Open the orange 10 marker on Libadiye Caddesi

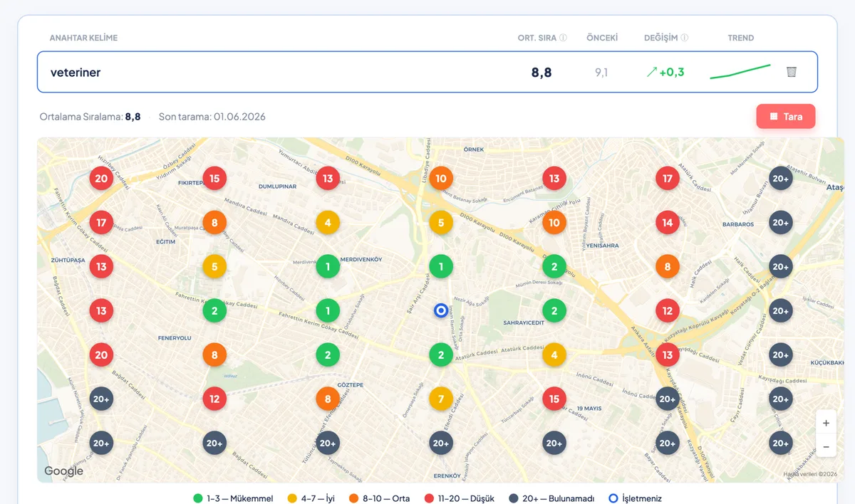(441, 178)
